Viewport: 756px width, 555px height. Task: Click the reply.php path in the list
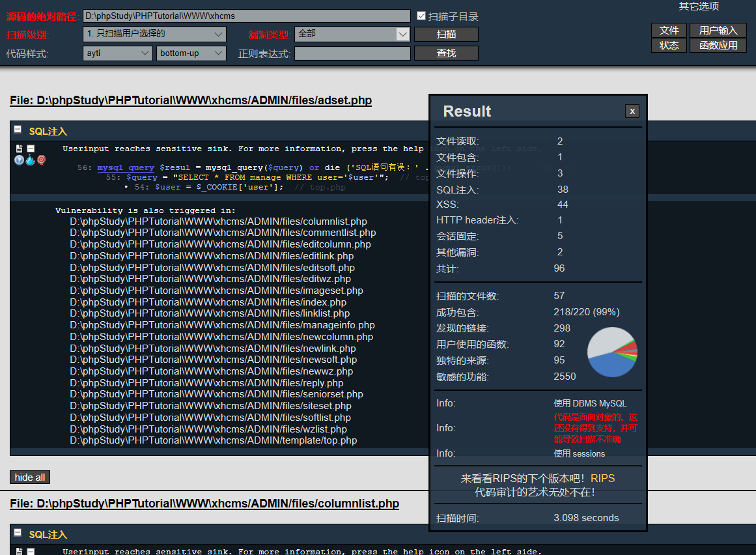(206, 383)
